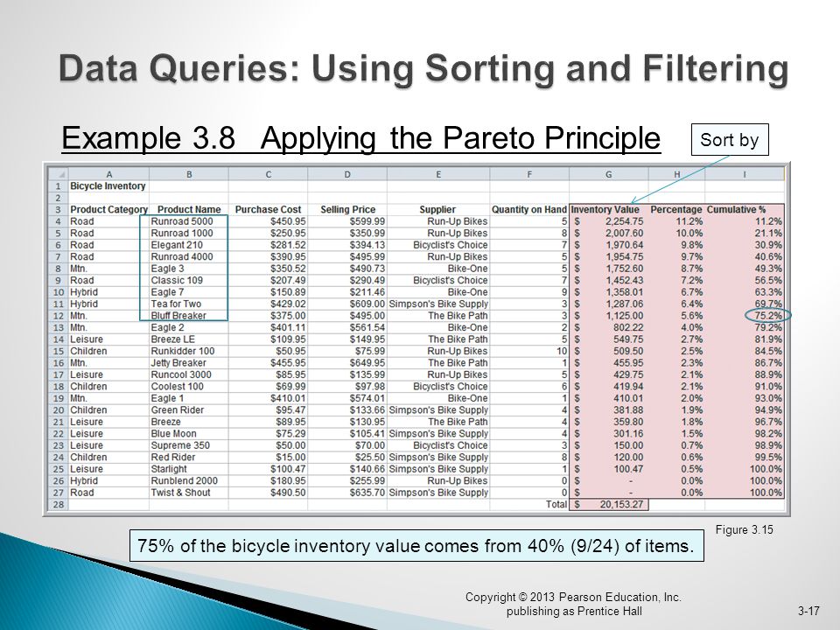Click the 2,007.60 inventory value cell
The width and height of the screenshot is (840, 630).
click(x=609, y=233)
